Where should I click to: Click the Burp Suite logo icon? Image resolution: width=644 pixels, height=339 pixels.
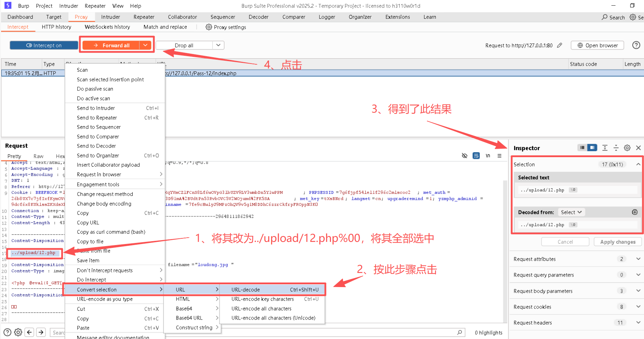pyautogui.click(x=8, y=5)
